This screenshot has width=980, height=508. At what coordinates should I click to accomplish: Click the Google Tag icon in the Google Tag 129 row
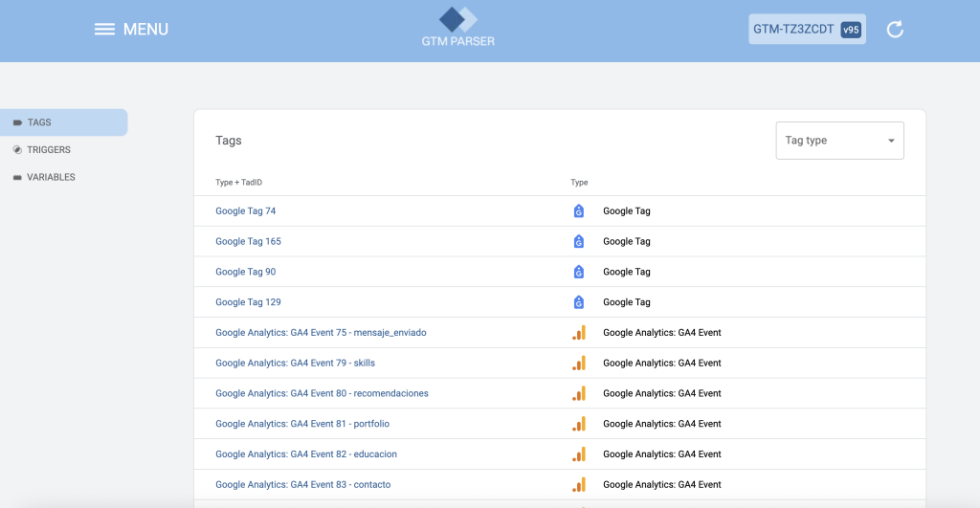[x=579, y=302]
